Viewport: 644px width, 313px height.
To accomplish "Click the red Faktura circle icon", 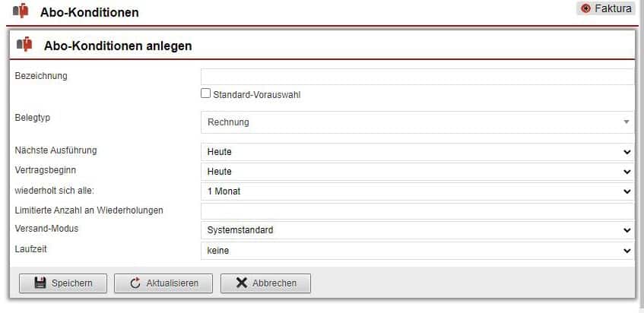I will coord(585,8).
